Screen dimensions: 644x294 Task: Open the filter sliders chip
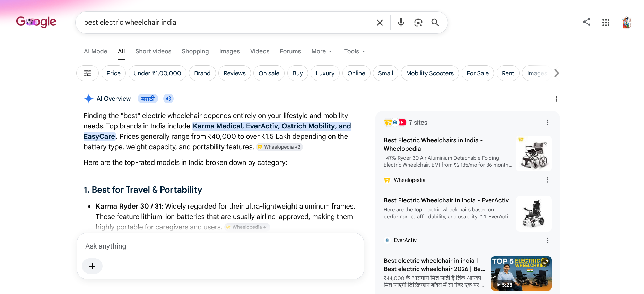click(x=88, y=73)
